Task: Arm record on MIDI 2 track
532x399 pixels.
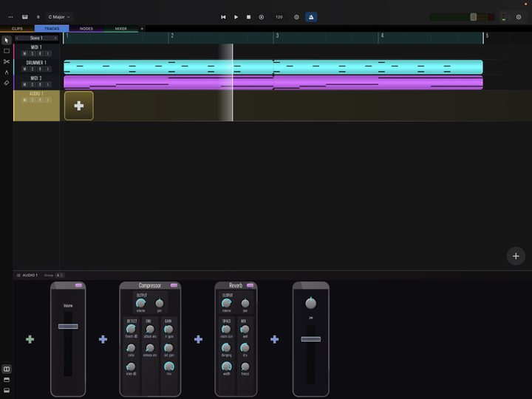Action: point(40,84)
